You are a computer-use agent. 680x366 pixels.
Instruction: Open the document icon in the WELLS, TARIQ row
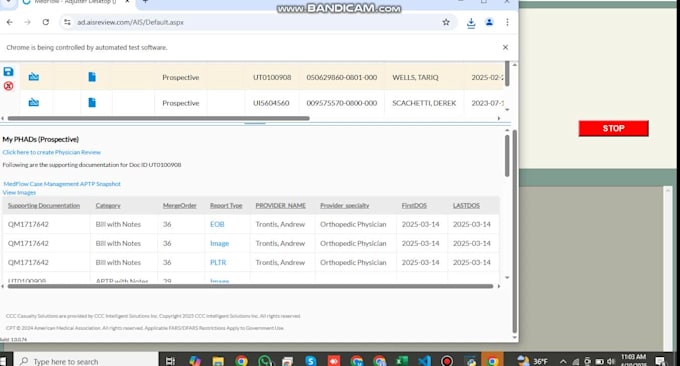coord(92,77)
